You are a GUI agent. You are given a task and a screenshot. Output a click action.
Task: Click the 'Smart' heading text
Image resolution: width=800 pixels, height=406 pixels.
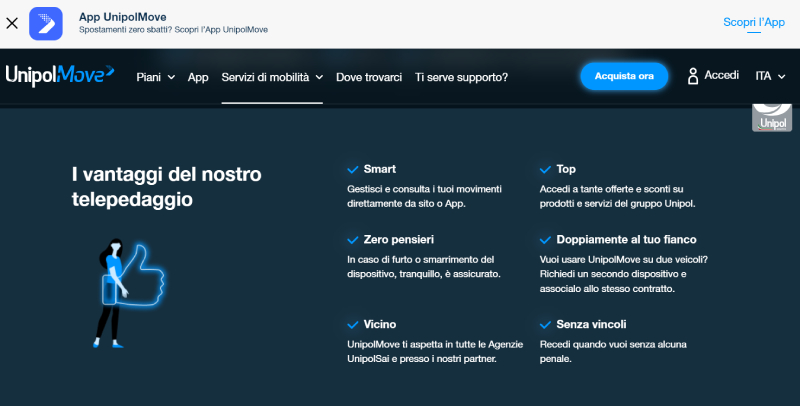[380, 169]
